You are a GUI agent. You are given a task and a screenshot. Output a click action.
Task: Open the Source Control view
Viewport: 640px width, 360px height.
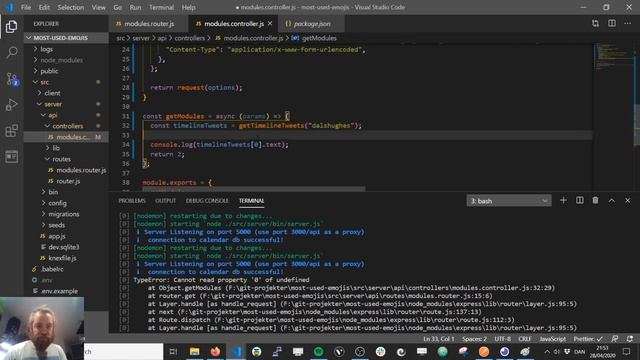click(11, 79)
